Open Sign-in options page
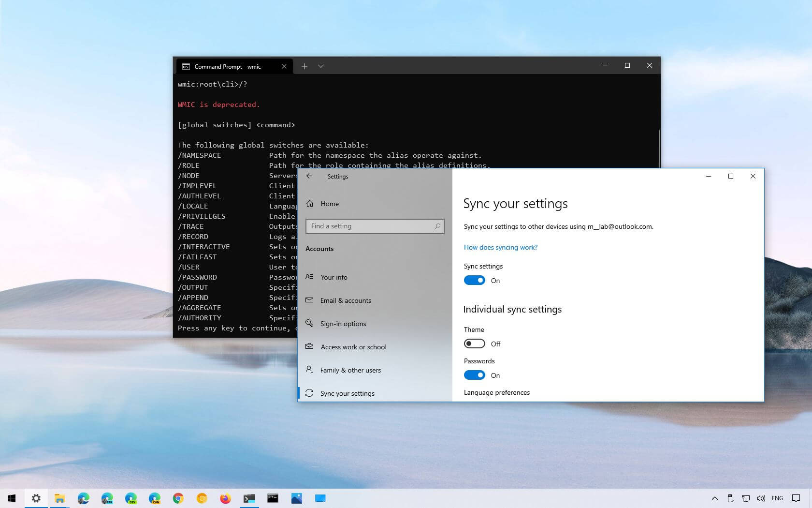 click(343, 324)
